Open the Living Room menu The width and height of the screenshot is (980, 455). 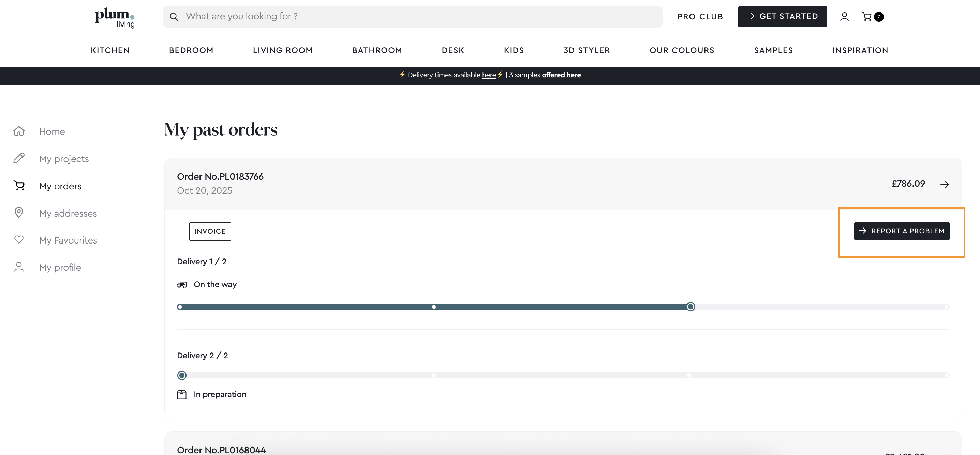282,50
